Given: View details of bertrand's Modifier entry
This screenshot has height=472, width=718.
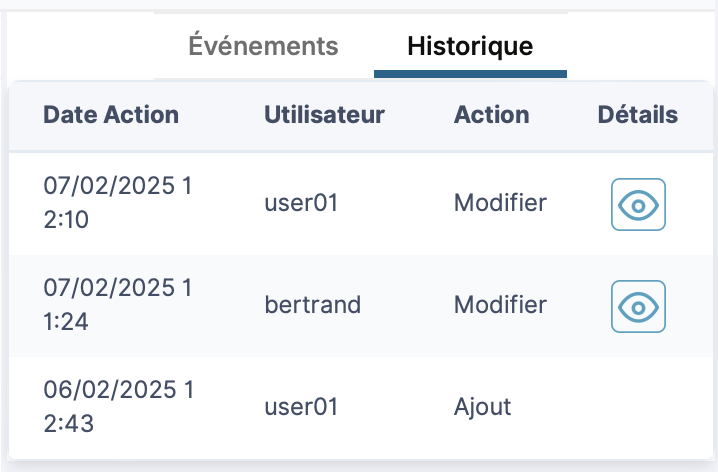Looking at the screenshot, I should pos(638,306).
